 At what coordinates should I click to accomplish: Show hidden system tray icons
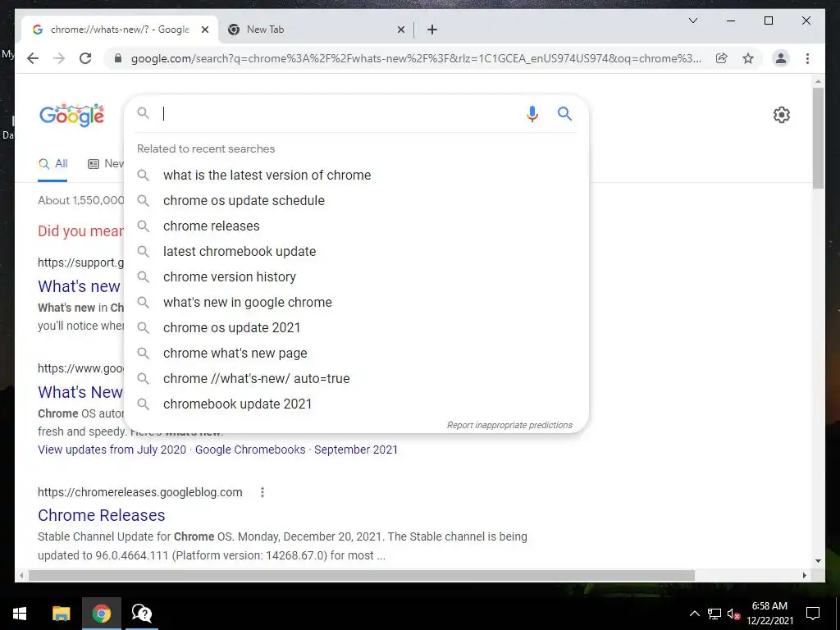694,614
